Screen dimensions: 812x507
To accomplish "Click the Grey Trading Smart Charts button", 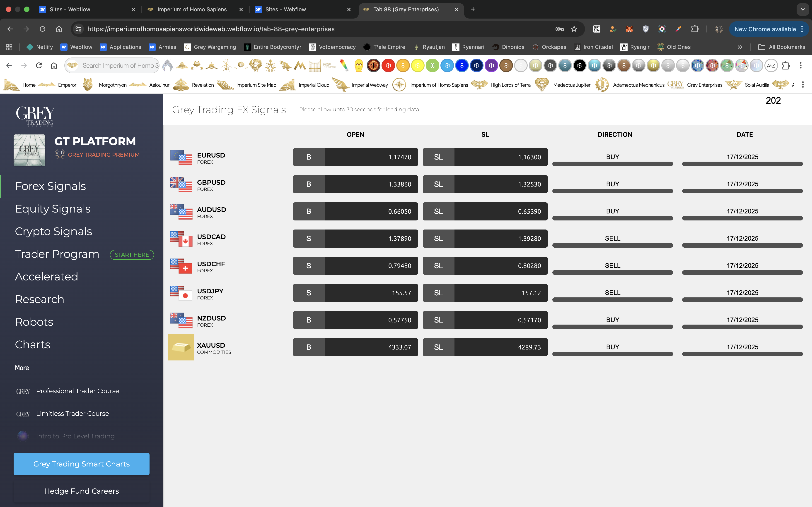I will [81, 464].
